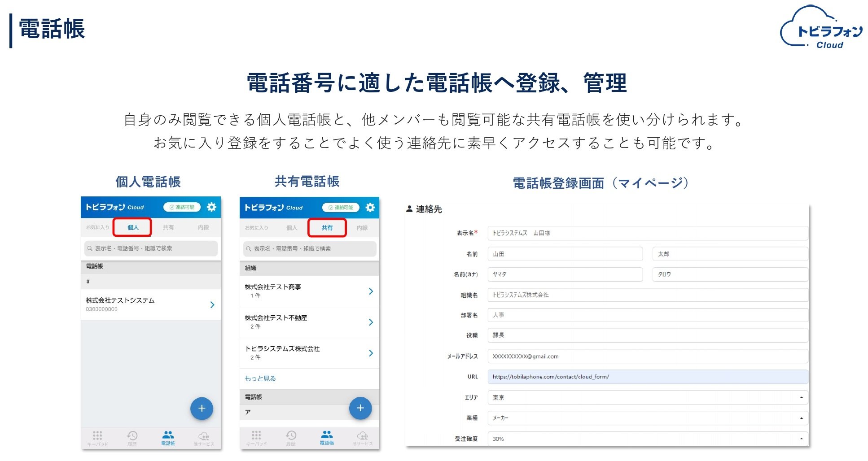Screen dimensions: 868x461
Task: Open the 業種 dropdown showing メーカー
Action: point(648,418)
